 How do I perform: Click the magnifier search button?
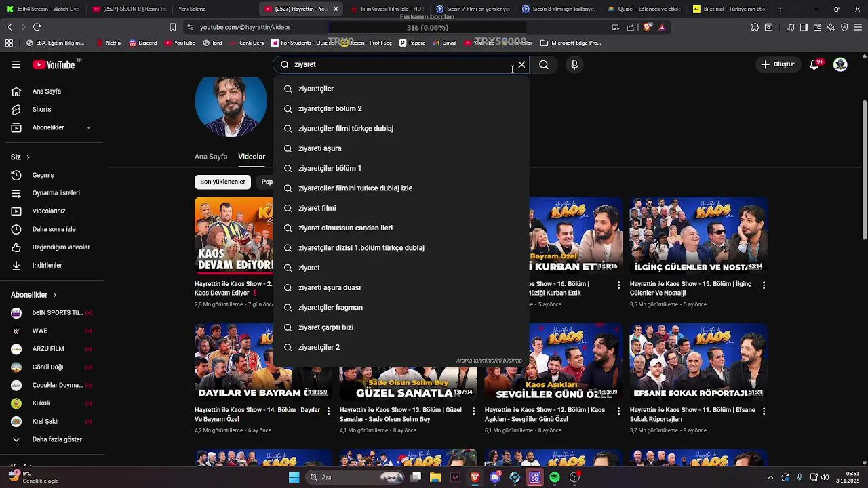pyautogui.click(x=544, y=64)
